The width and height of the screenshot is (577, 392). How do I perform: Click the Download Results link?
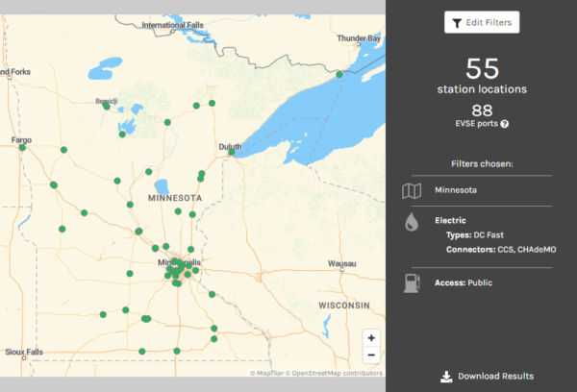(x=495, y=377)
